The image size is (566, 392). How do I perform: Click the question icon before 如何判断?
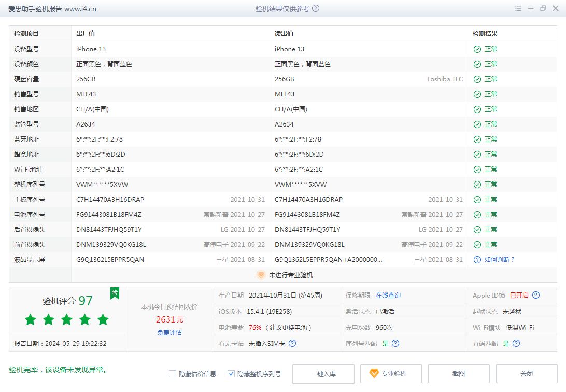pos(477,260)
